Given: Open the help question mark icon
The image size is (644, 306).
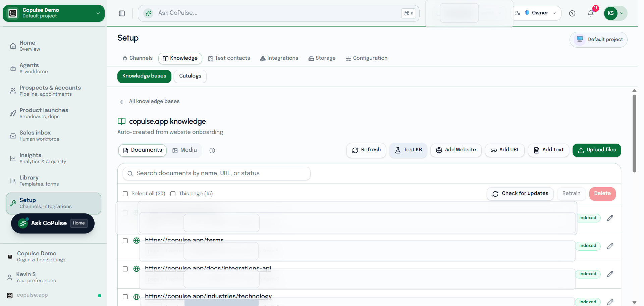Looking at the screenshot, I should coord(572,13).
